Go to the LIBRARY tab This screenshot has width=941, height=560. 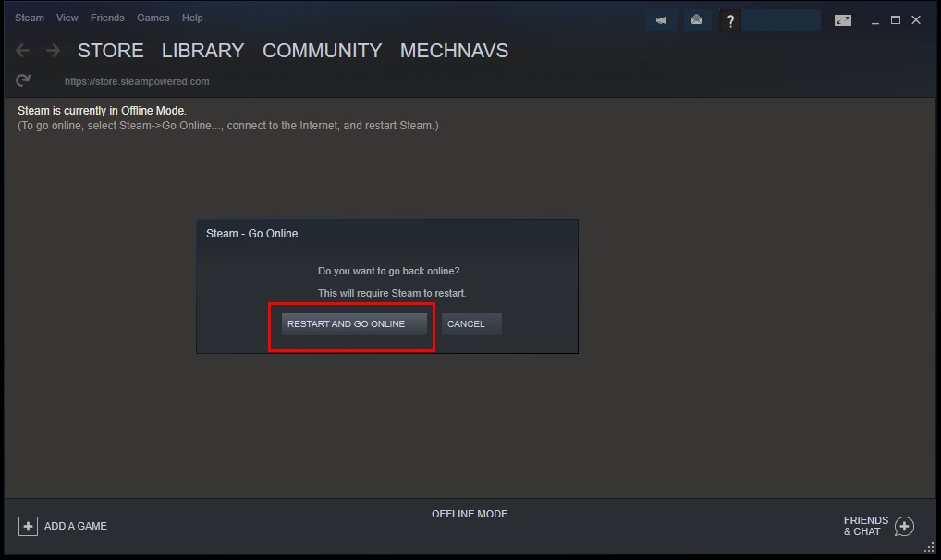pos(202,51)
